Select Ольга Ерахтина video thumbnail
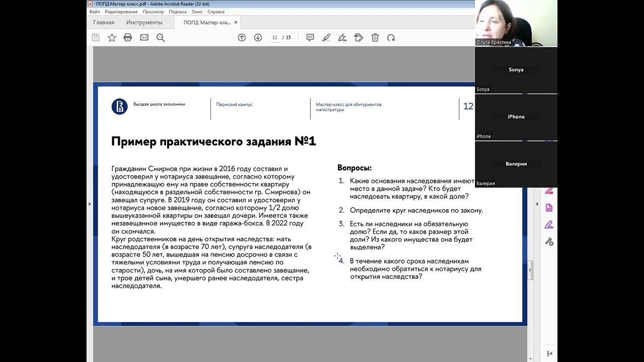Screen dimensions: 644x362 point(516,23)
